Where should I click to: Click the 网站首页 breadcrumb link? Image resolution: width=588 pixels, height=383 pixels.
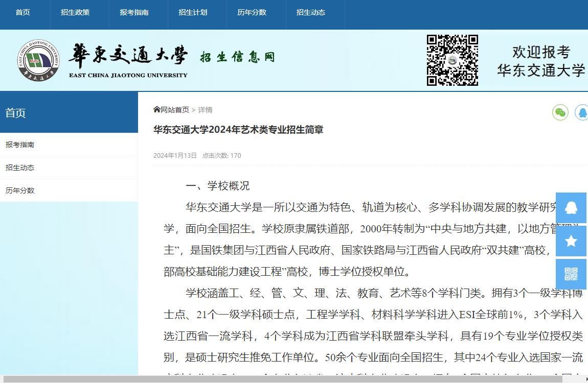pos(175,110)
